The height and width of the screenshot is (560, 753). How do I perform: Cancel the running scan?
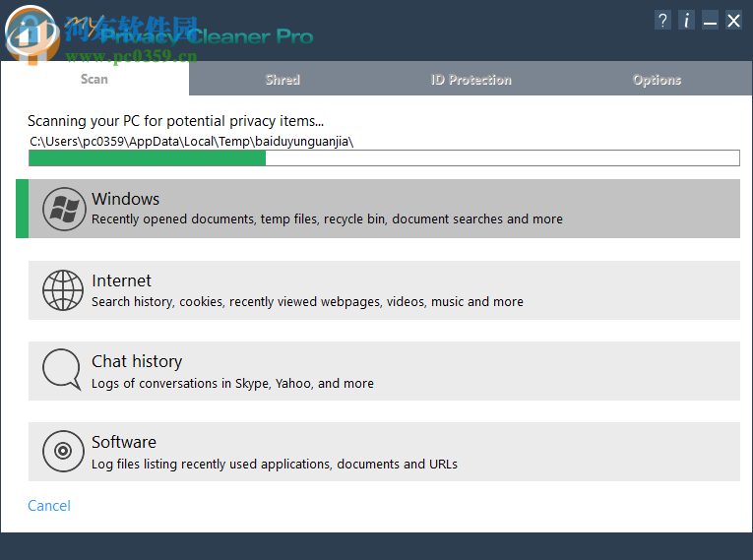[49, 505]
